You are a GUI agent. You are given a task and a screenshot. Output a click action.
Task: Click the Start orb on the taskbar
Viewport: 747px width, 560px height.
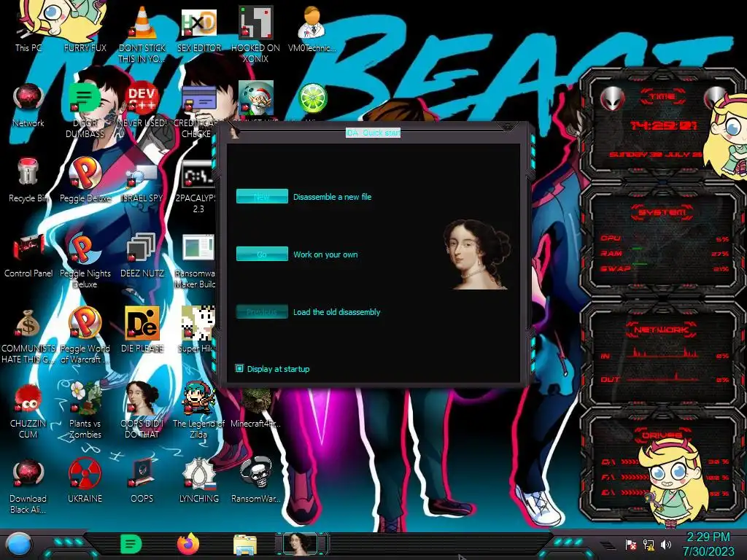(19, 544)
